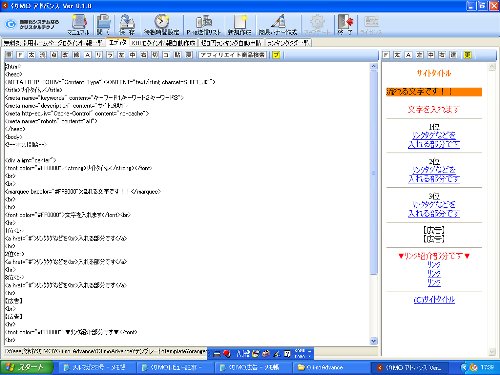Click the yellow プ button in editor toolbar

tap(276, 55)
